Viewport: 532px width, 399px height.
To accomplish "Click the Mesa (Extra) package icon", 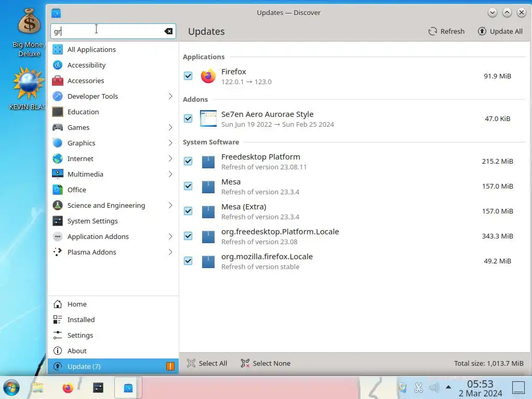I will point(208,211).
